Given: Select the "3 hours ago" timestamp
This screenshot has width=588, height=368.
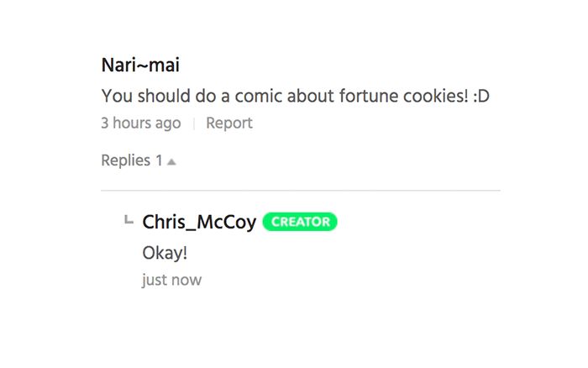Looking at the screenshot, I should [x=140, y=124].
